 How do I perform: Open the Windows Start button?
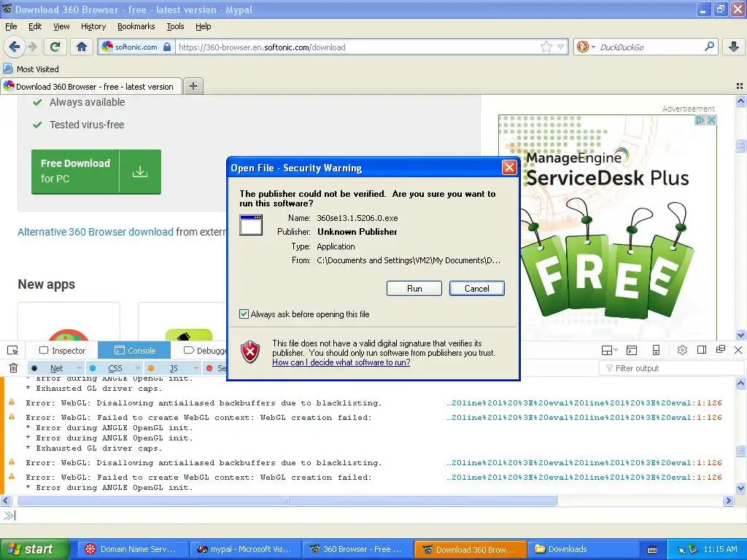(x=34, y=549)
